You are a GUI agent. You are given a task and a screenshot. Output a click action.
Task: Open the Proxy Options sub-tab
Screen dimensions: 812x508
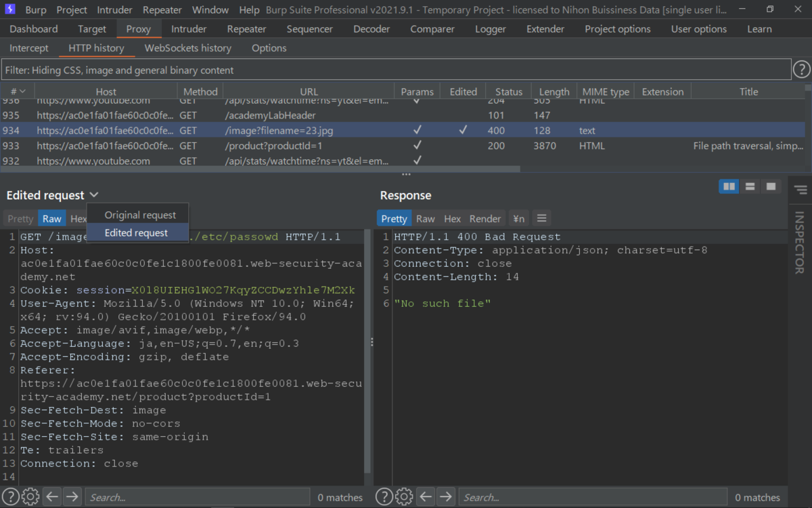[x=269, y=48]
